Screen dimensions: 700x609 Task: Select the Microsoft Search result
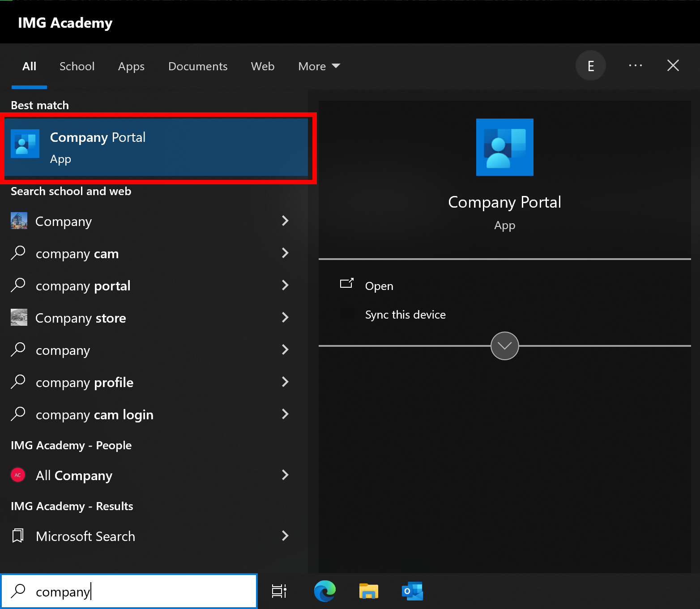click(85, 537)
